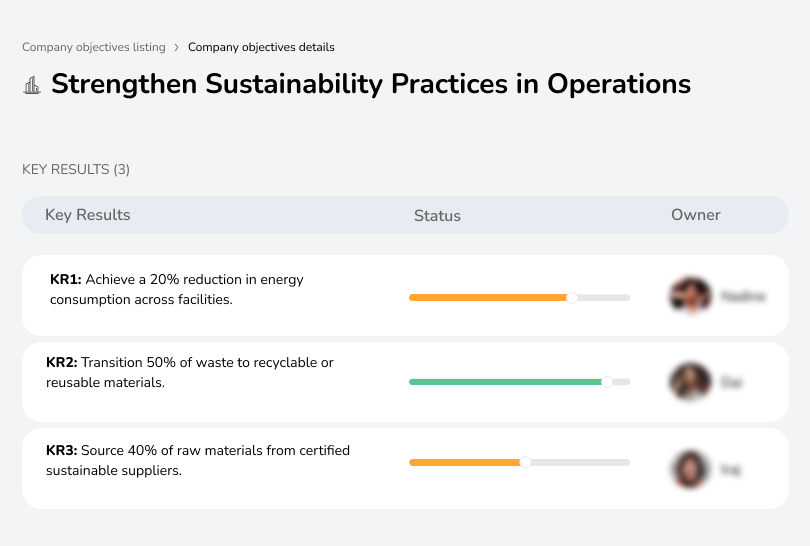Click the KR3 owner's blurred name
The image size is (810, 546).
pos(731,468)
